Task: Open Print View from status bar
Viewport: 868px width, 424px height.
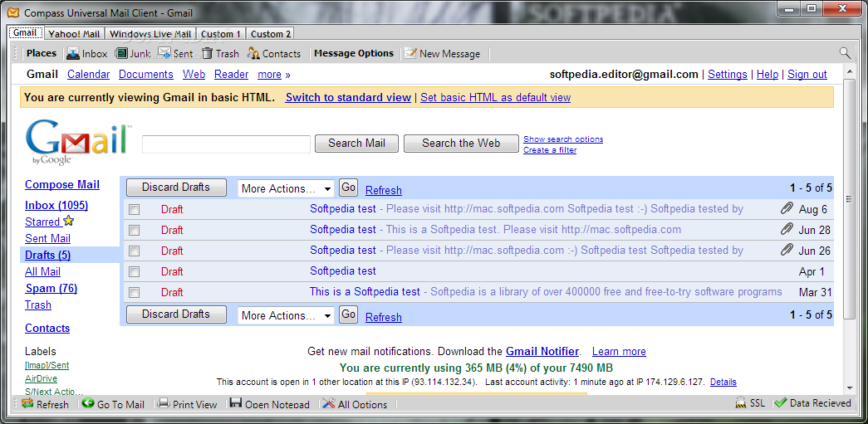Action: coord(187,404)
